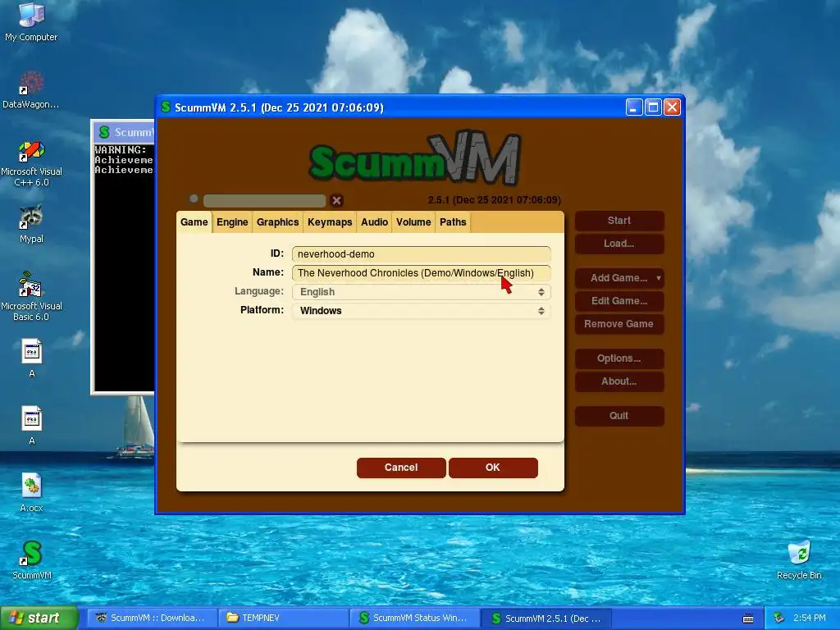The width and height of the screenshot is (840, 630).
Task: Select the Recycle Bin icon
Action: tap(799, 559)
